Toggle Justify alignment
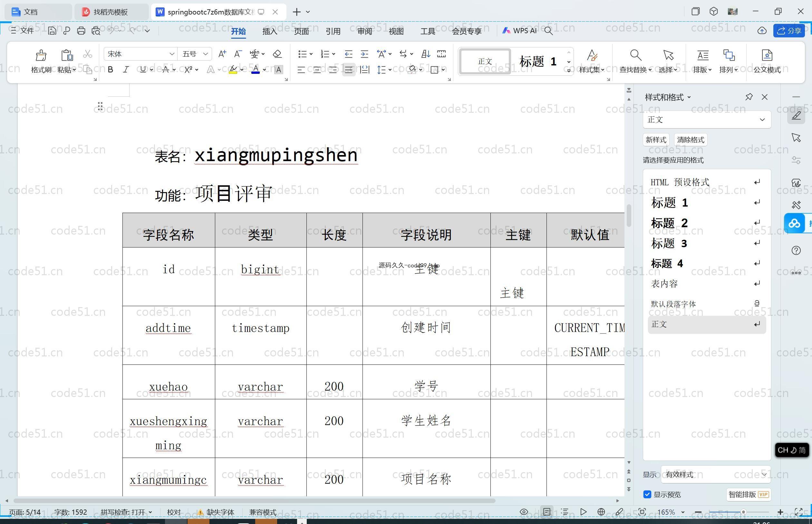The height and width of the screenshot is (524, 812). point(348,70)
